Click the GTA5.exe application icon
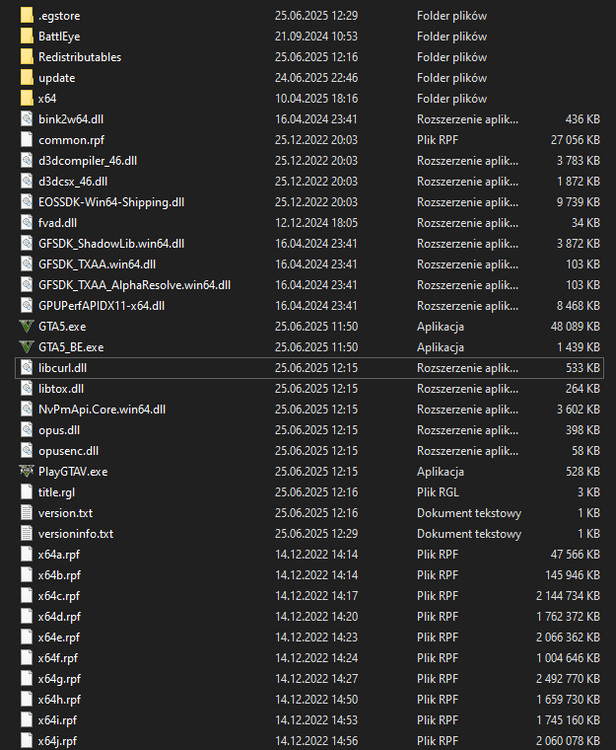 point(27,327)
